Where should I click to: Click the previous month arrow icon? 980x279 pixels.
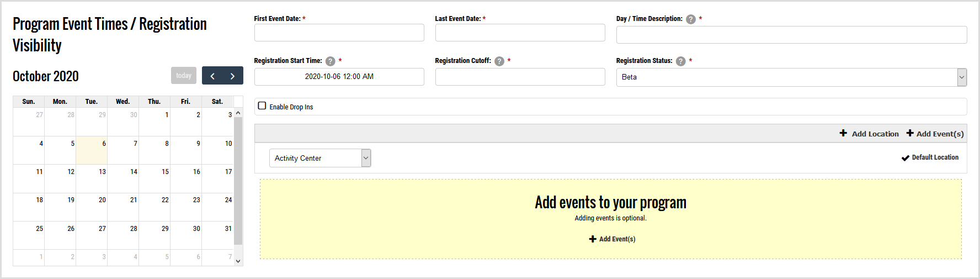(x=212, y=76)
